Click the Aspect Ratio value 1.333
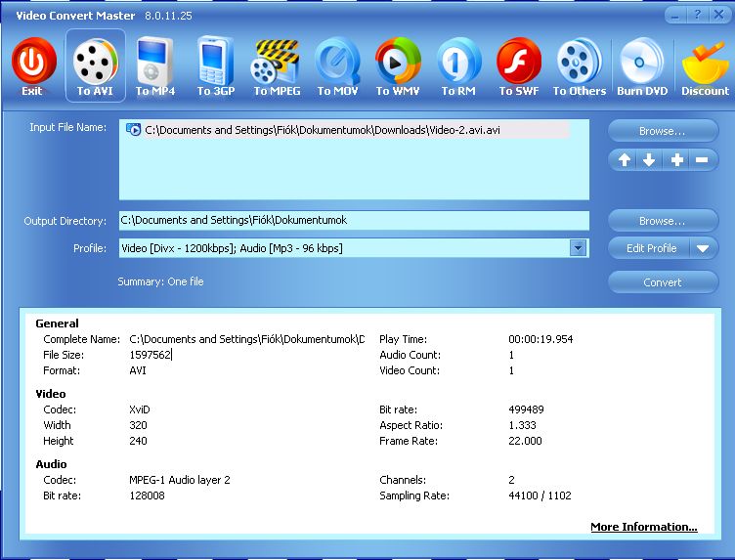 pos(522,425)
